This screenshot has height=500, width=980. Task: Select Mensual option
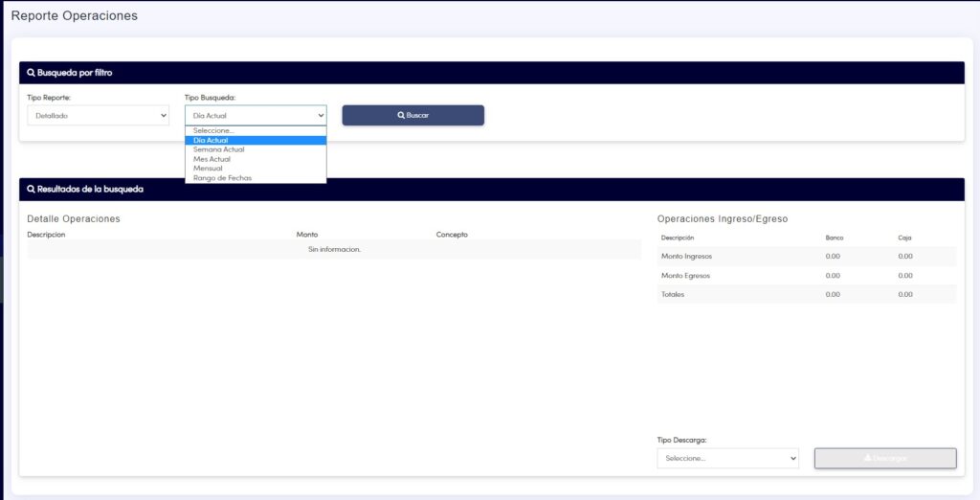tap(256, 169)
